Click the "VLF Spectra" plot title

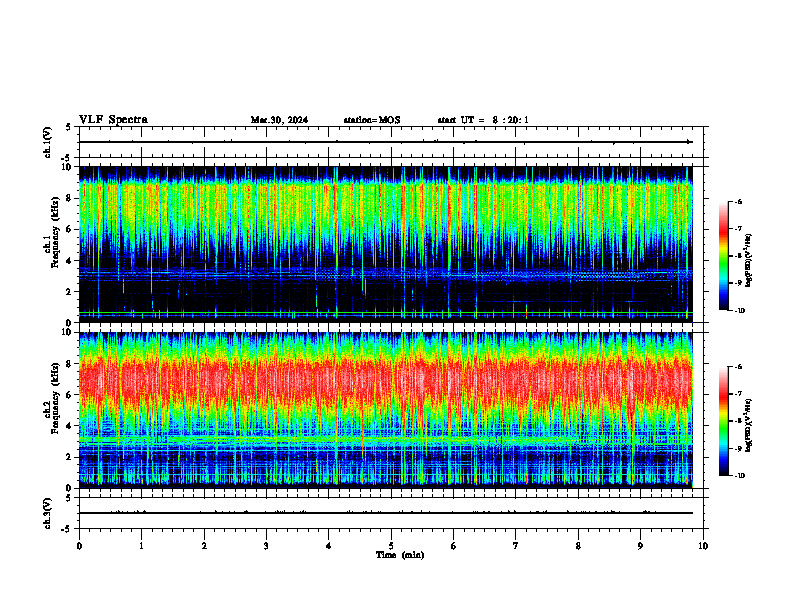click(113, 120)
